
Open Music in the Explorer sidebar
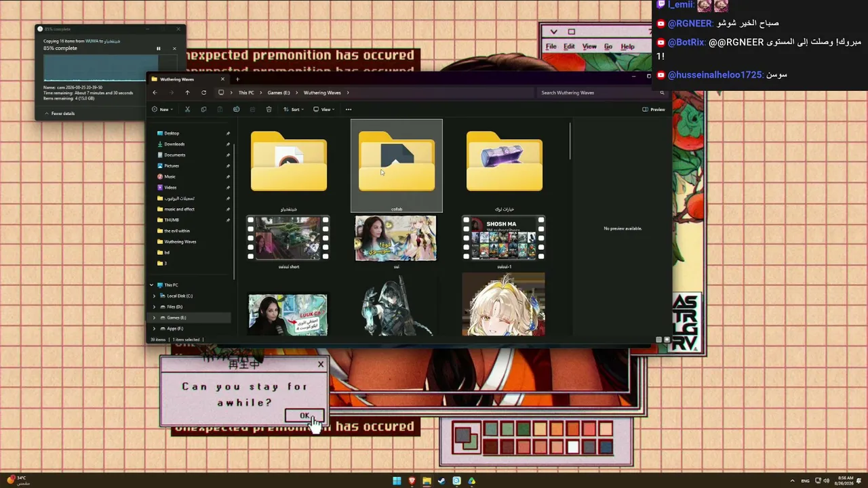170,177
